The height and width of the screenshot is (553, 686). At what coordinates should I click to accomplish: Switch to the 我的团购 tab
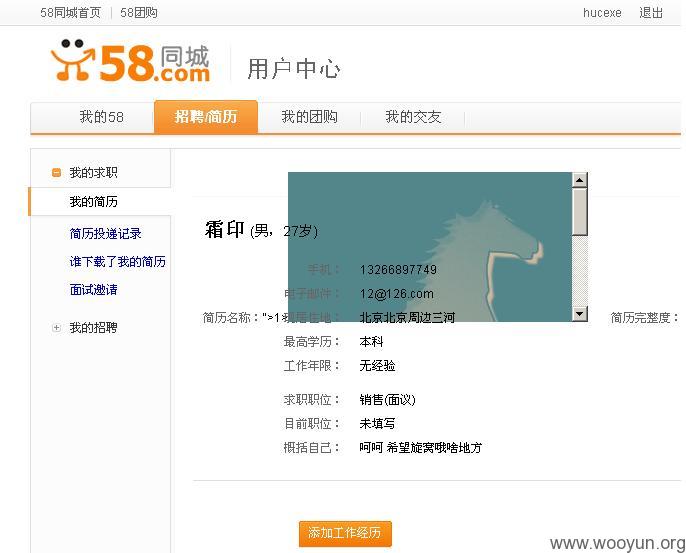309,117
